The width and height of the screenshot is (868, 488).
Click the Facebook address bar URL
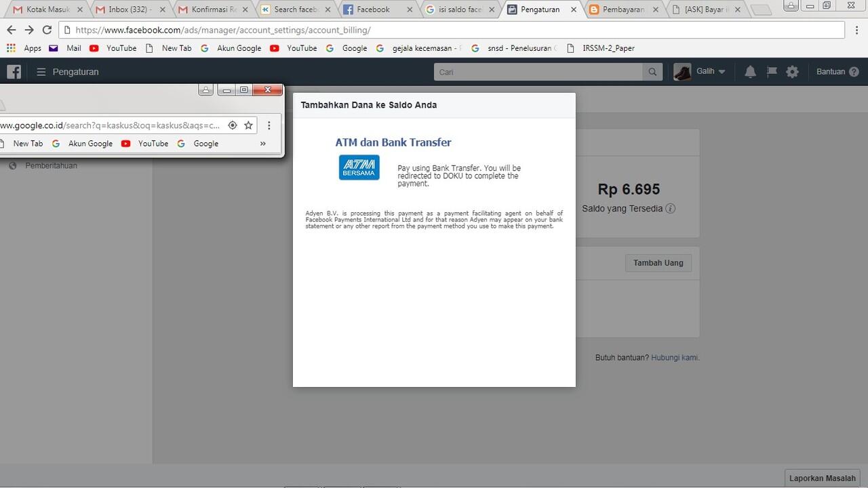(x=223, y=30)
